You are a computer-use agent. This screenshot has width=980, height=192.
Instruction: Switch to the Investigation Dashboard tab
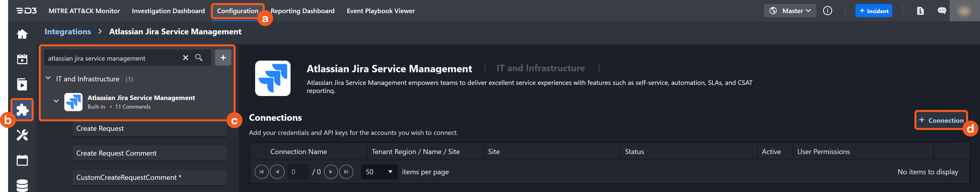point(168,11)
